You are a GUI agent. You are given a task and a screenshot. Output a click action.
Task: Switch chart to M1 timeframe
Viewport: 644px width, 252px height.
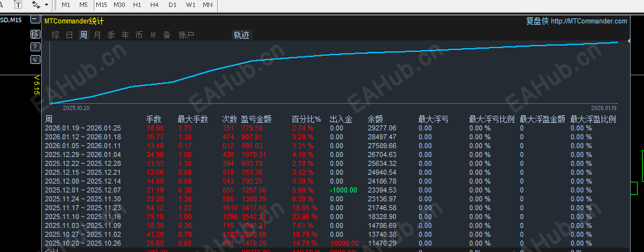point(66,5)
